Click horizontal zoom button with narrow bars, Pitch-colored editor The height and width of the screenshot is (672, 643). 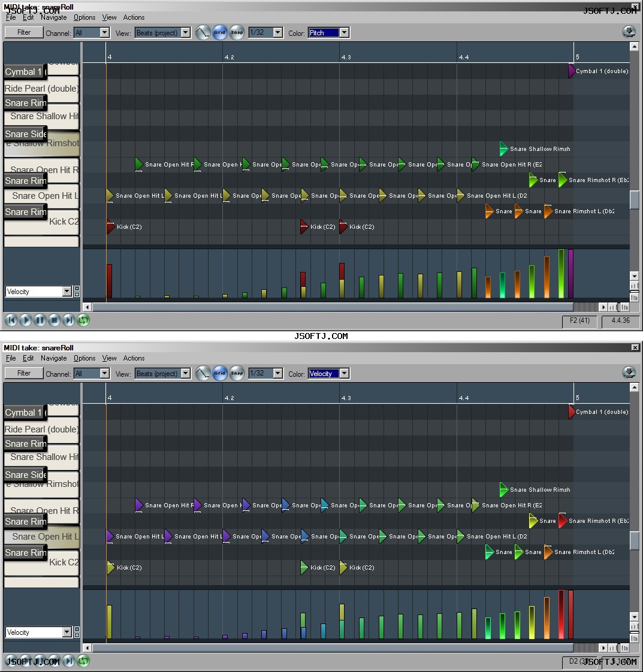(x=624, y=307)
